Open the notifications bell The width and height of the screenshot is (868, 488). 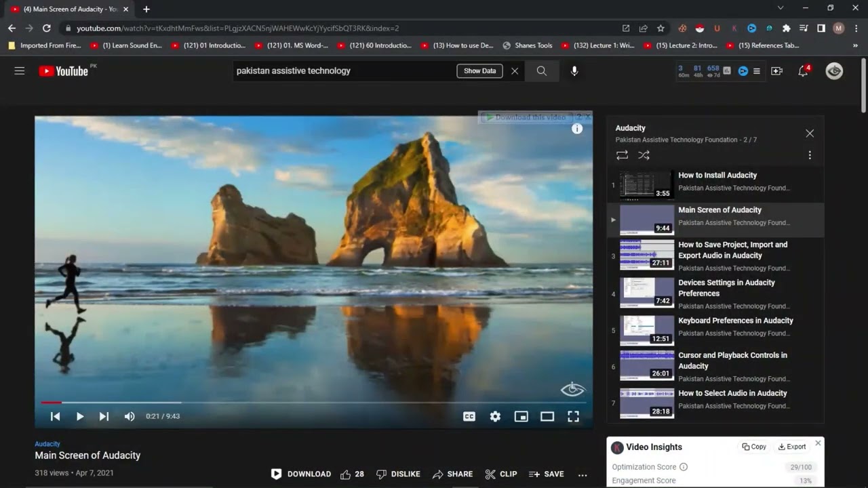tap(803, 70)
